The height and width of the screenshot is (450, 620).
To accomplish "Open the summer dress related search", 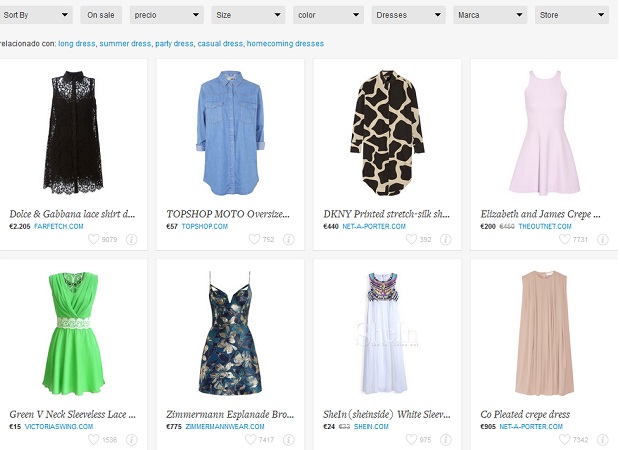I will coord(125,43).
